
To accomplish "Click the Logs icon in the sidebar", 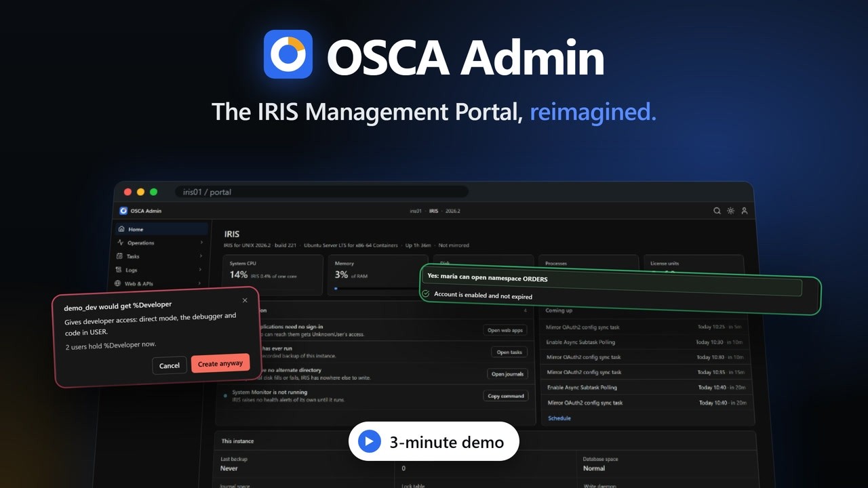I will pos(118,270).
